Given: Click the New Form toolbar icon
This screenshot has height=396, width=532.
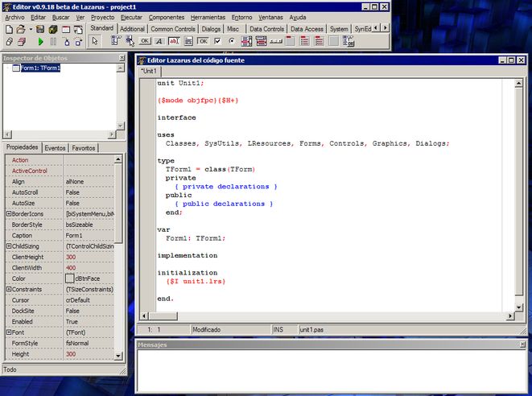Looking at the screenshot, I should (x=66, y=30).
